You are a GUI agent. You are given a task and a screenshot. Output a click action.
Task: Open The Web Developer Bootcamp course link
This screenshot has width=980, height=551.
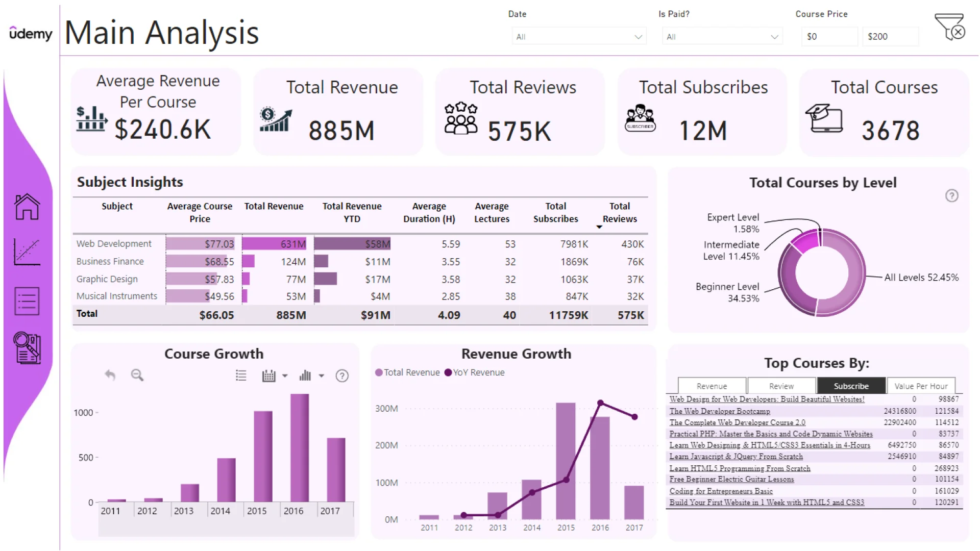click(720, 411)
